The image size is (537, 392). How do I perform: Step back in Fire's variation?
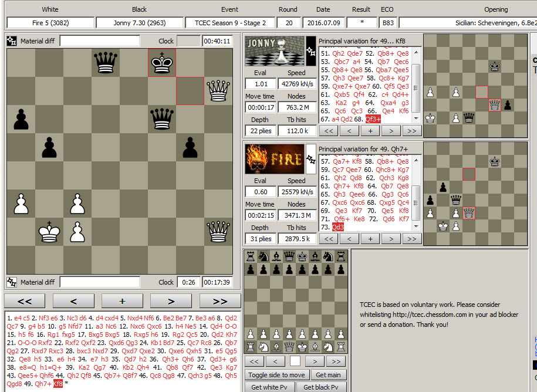tap(349, 239)
